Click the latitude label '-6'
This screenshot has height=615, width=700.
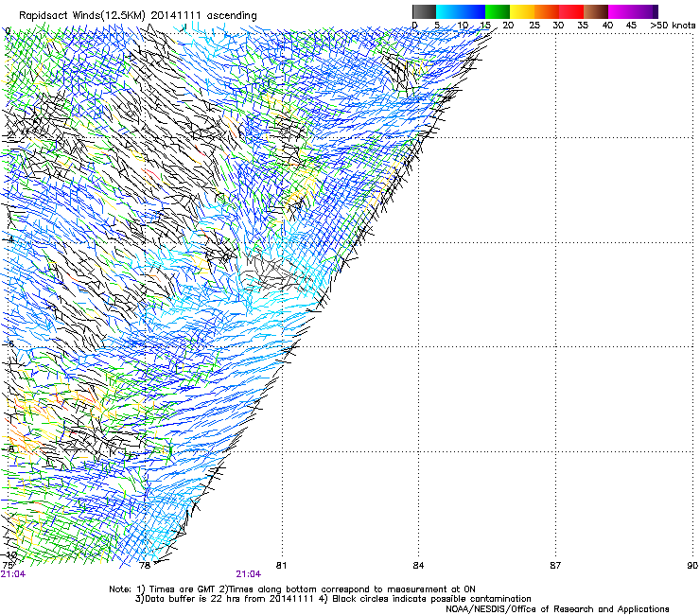[9, 344]
